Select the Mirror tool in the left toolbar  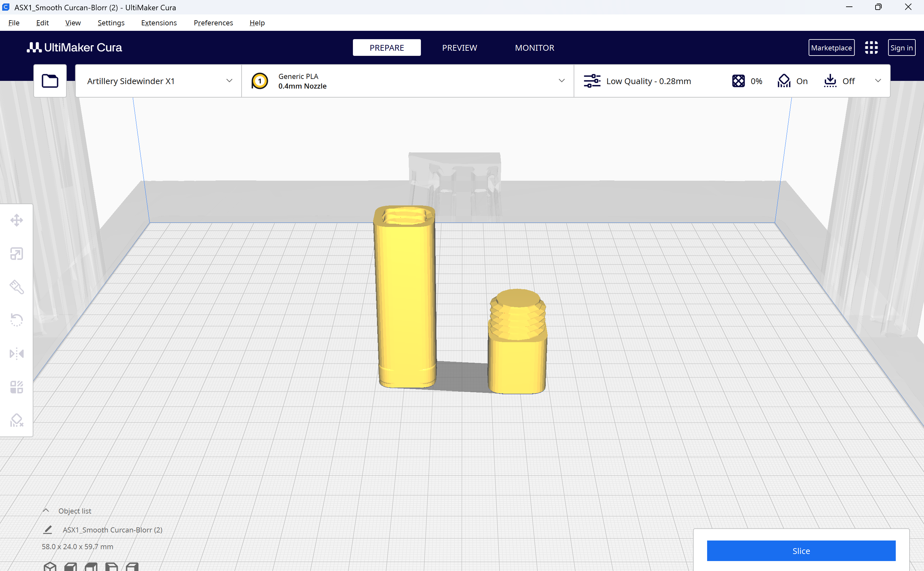(x=17, y=354)
